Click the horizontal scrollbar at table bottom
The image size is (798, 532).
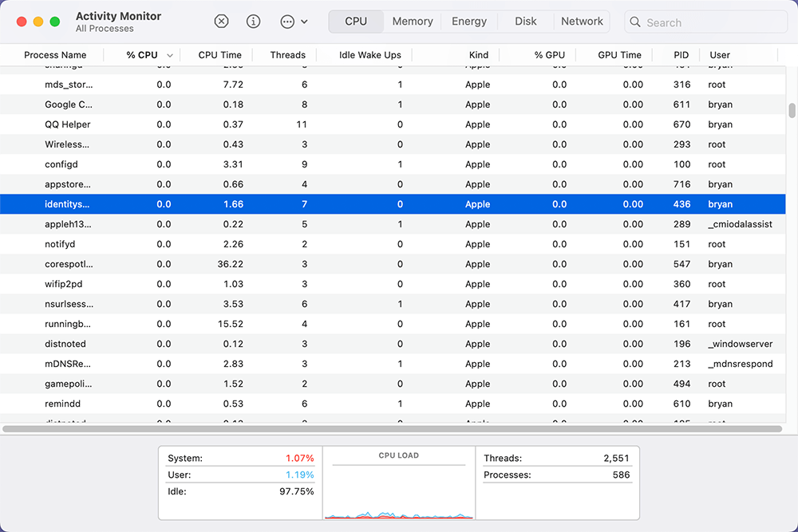coord(391,429)
